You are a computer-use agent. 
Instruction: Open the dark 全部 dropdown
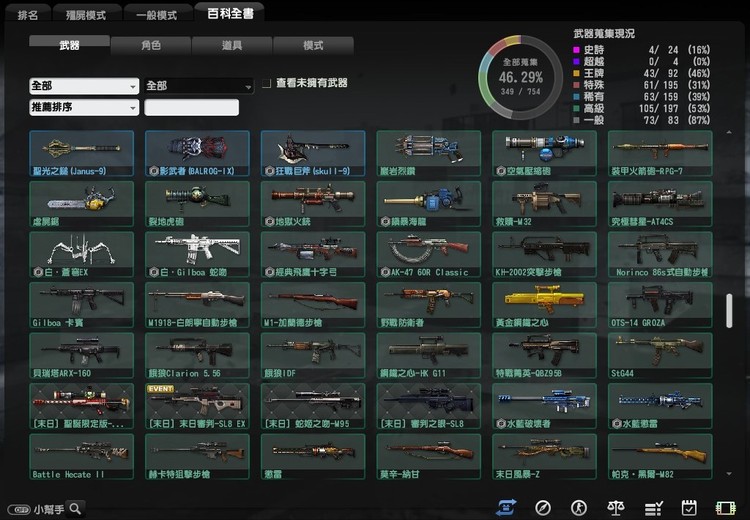click(x=198, y=86)
